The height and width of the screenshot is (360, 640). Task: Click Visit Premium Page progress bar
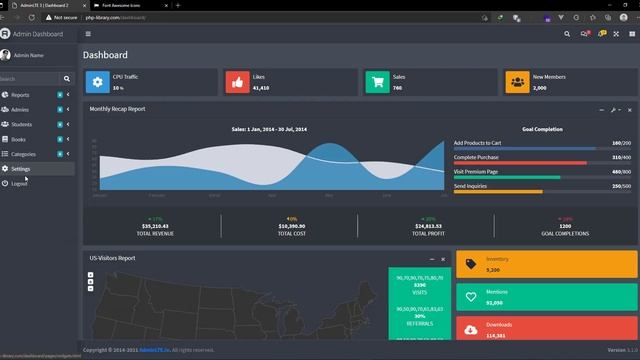click(x=542, y=177)
